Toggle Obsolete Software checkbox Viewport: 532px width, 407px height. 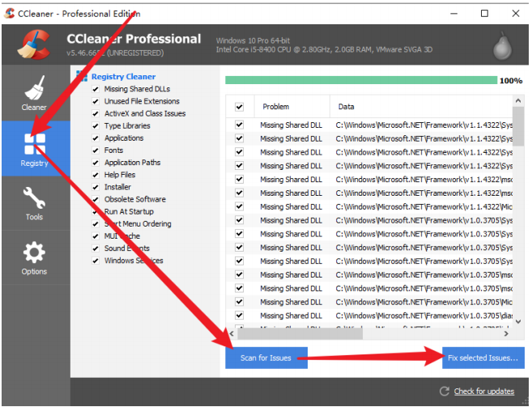click(96, 199)
